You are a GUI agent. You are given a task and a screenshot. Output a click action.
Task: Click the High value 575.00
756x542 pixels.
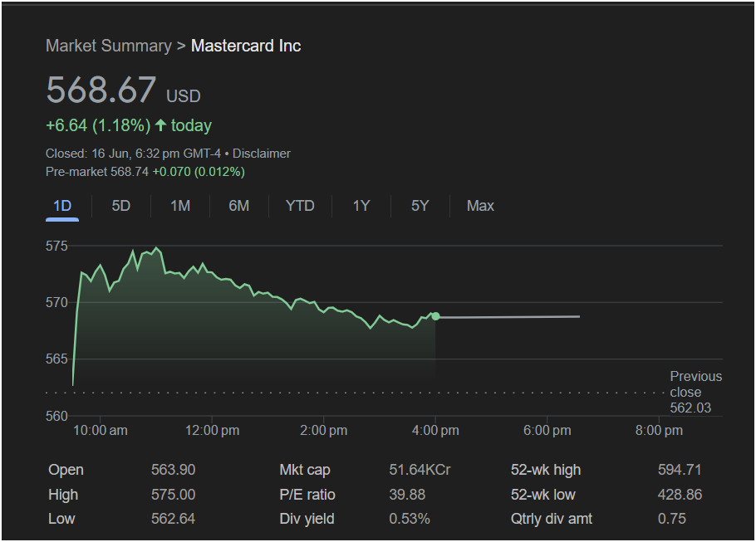click(173, 495)
